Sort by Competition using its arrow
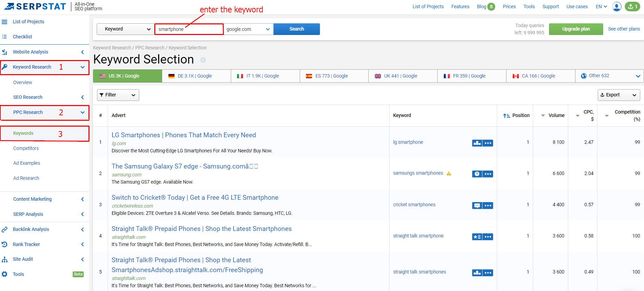Image resolution: width=644 pixels, height=291 pixels. [x=607, y=116]
